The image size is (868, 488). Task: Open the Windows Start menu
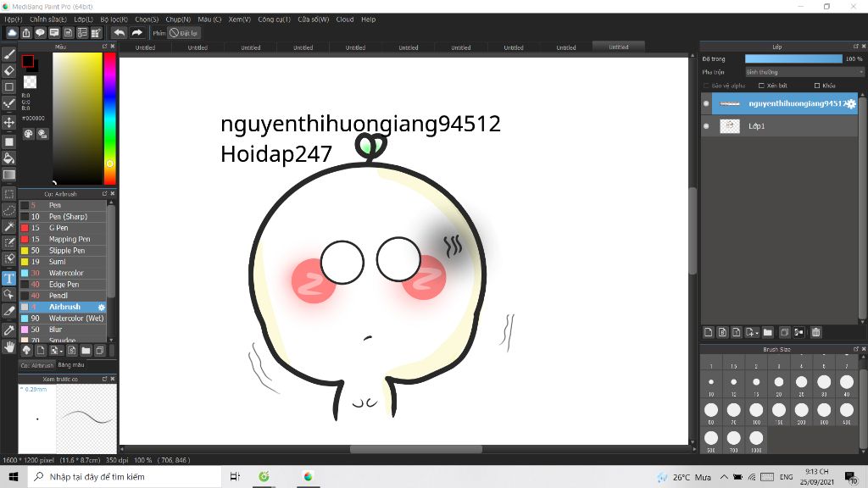[14, 476]
